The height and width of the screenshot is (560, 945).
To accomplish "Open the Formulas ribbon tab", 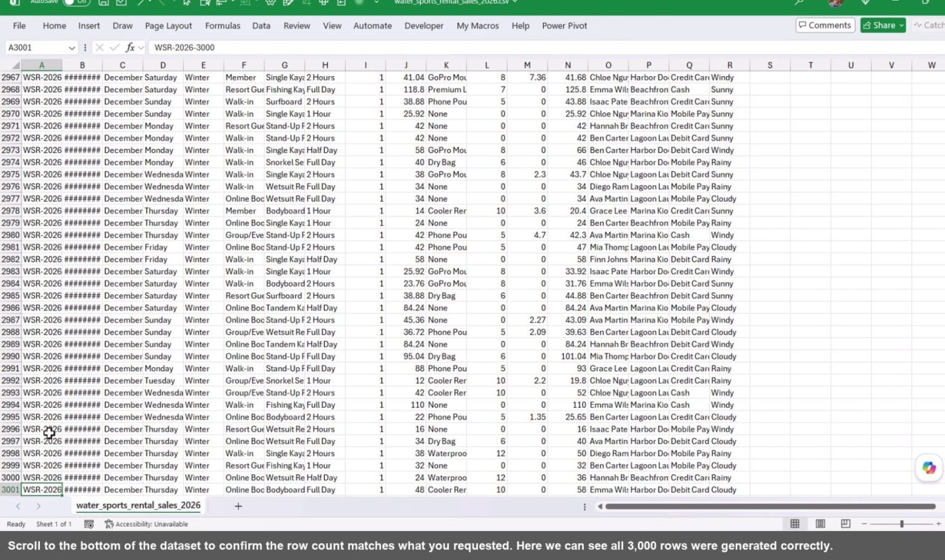I will click(223, 26).
